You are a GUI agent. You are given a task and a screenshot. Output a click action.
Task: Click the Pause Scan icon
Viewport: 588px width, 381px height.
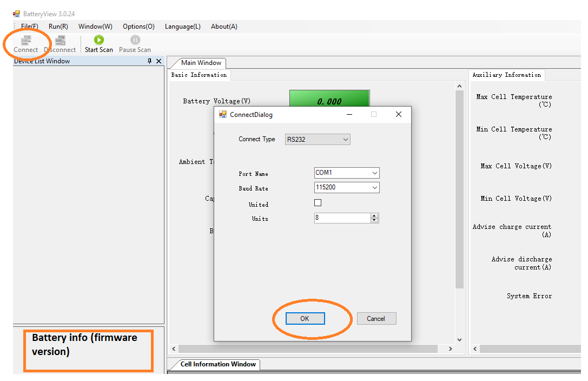pos(135,40)
